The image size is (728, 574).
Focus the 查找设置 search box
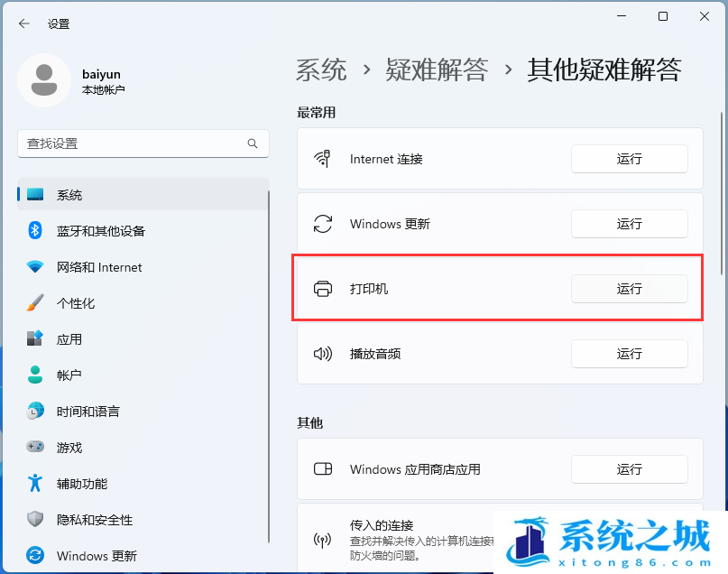(143, 143)
